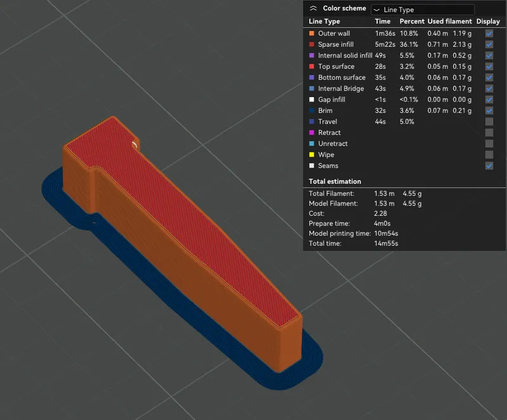This screenshot has width=507, height=420.
Task: Toggle off the Seams display checkbox
Action: (x=489, y=165)
